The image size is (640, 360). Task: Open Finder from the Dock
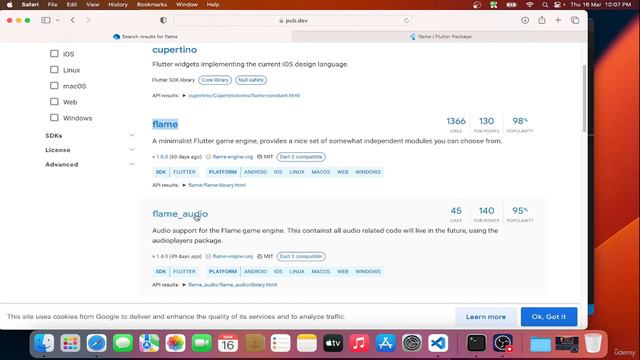[x=44, y=343]
